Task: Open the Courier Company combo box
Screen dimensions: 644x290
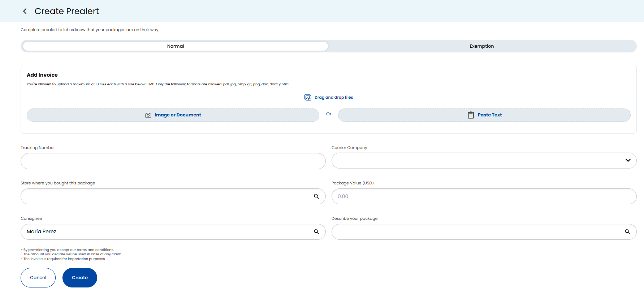Action: click(484, 161)
